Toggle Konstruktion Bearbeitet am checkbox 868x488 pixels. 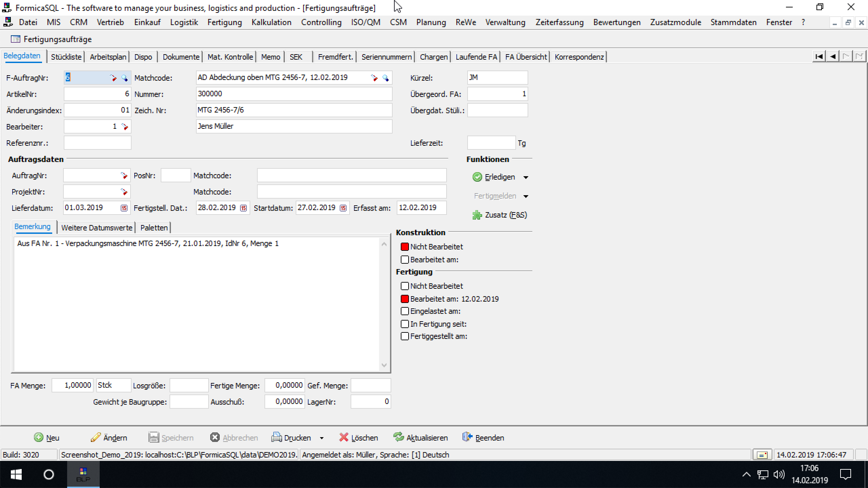[405, 260]
